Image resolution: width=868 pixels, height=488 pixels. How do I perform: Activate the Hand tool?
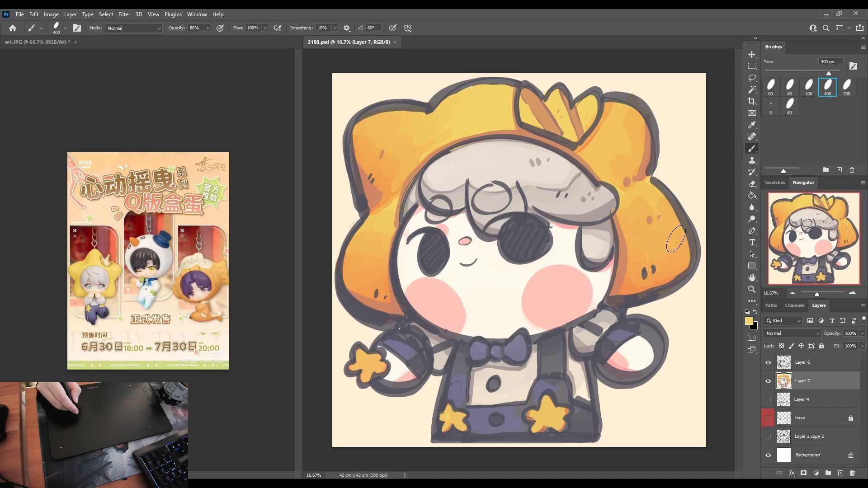pyautogui.click(x=752, y=277)
